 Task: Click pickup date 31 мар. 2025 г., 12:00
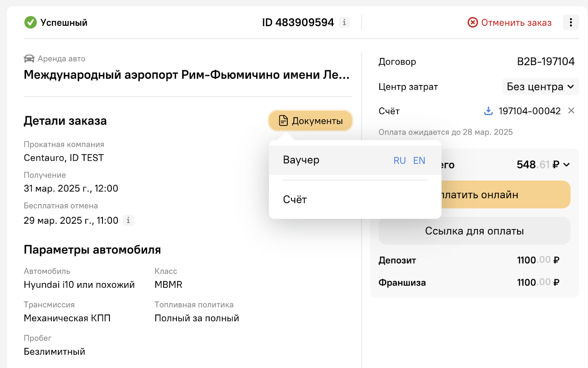pos(71,188)
